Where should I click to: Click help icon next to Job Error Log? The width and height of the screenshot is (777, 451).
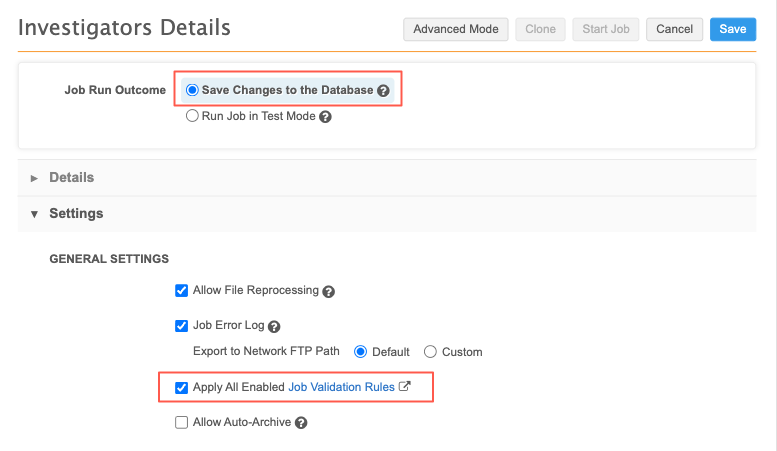pos(274,326)
